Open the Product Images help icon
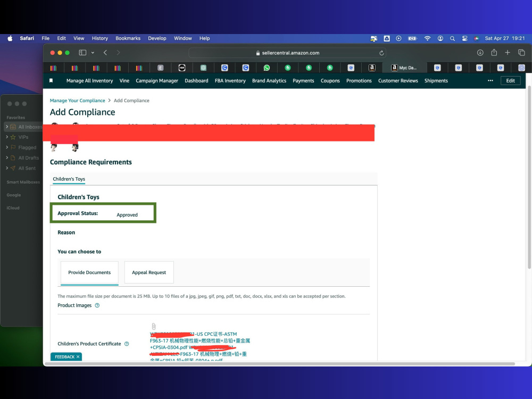 [x=97, y=305]
